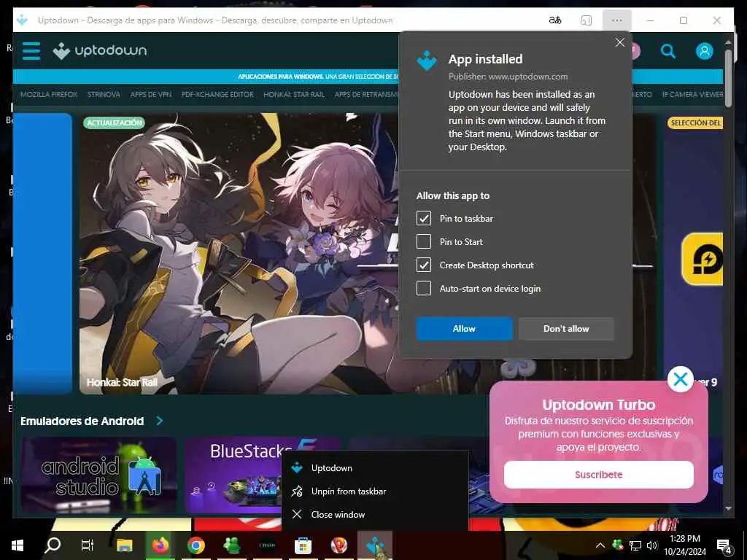Click the blue Windows apps banner strip
Screen dimensions: 747x560
pos(206,76)
